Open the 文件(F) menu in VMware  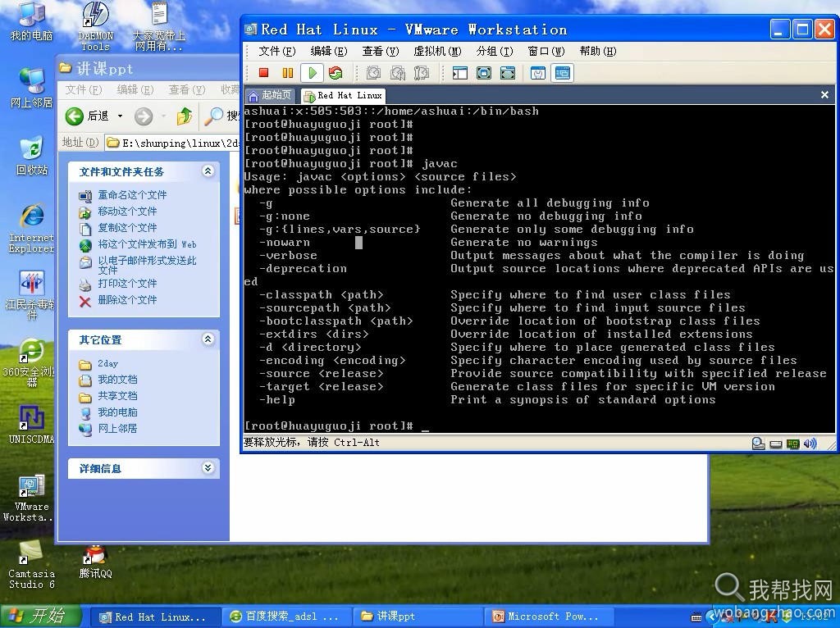pyautogui.click(x=277, y=52)
